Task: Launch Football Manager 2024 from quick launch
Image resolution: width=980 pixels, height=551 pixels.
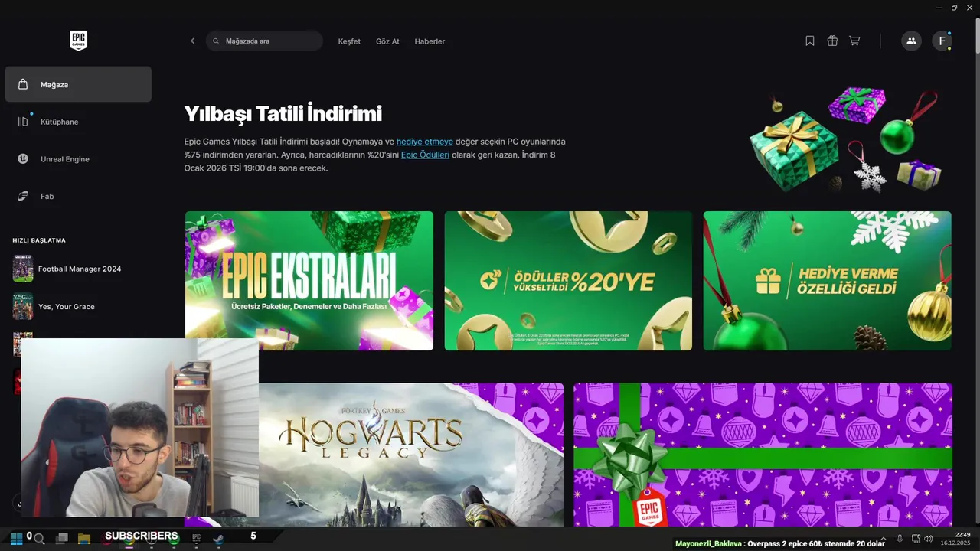Action: [78, 269]
